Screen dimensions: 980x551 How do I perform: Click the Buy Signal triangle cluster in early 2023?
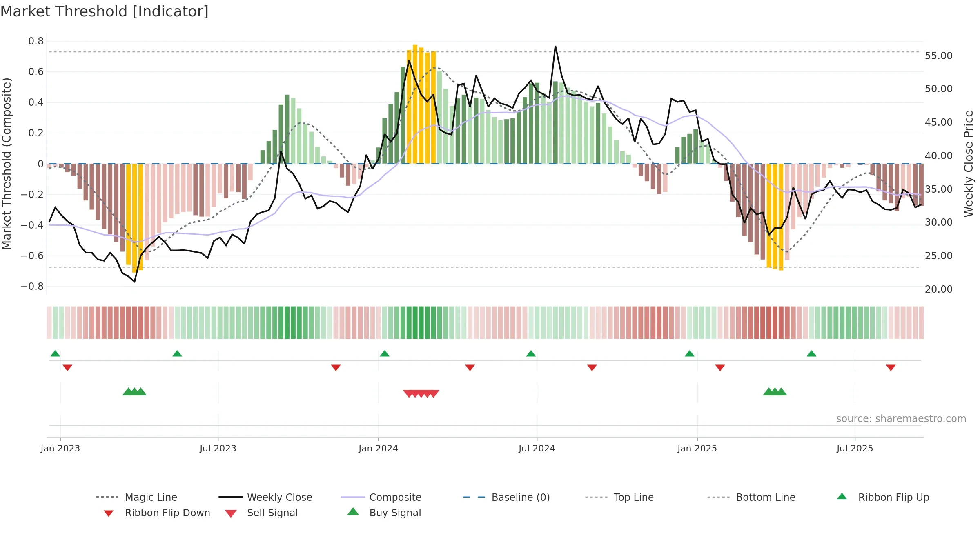[134, 392]
